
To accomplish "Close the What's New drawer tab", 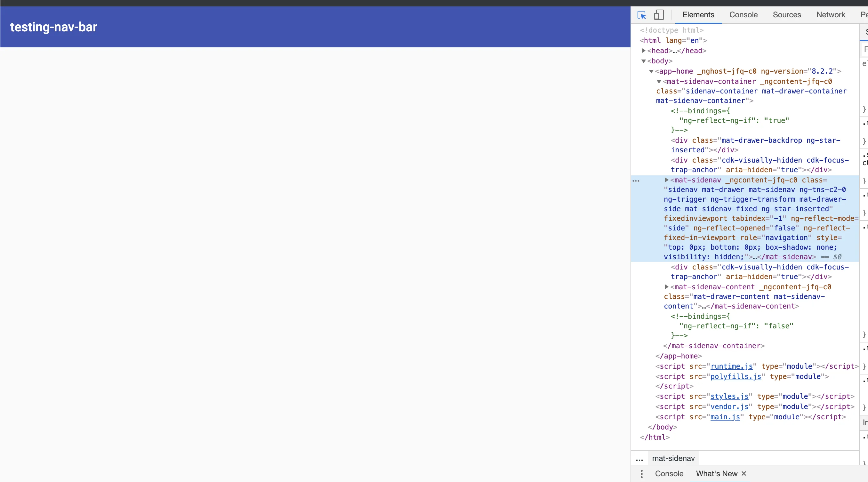I will tap(744, 474).
